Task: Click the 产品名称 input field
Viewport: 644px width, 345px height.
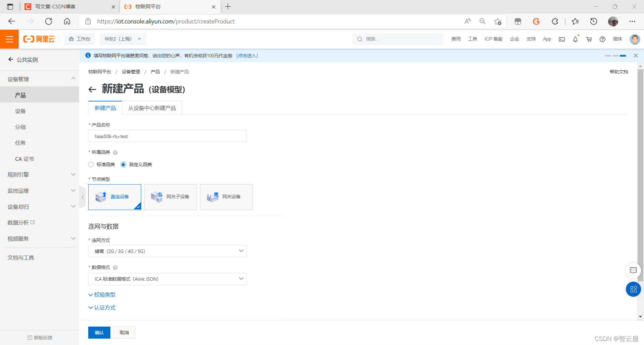Action: pos(167,136)
